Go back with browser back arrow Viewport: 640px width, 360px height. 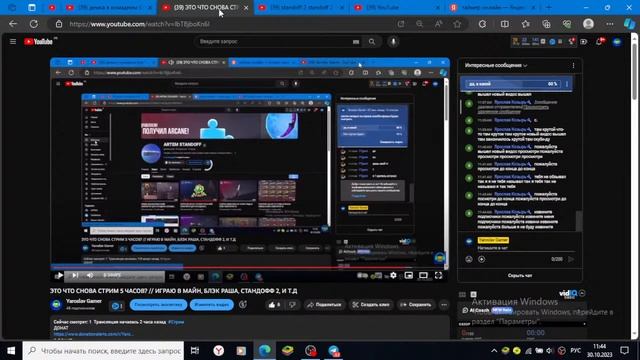coord(13,24)
